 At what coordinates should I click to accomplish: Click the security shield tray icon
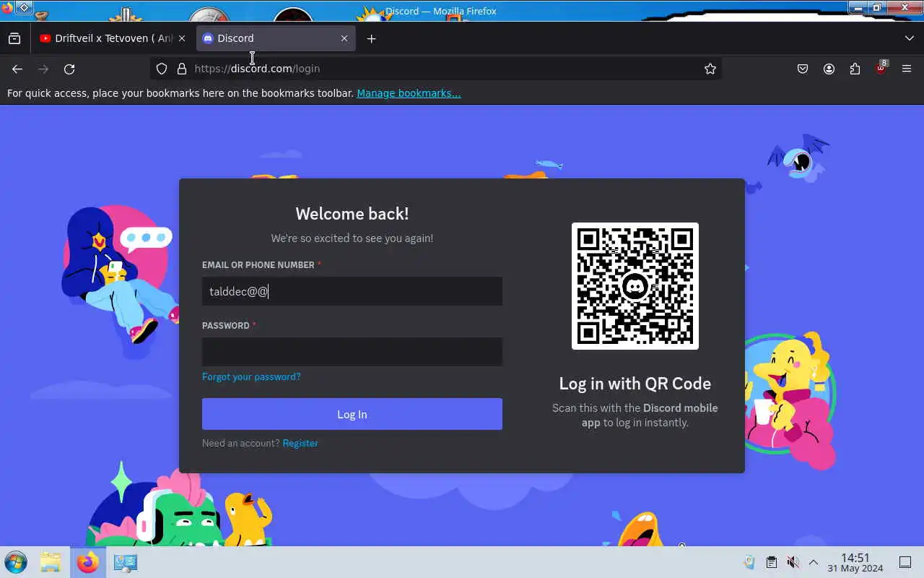pos(749,562)
